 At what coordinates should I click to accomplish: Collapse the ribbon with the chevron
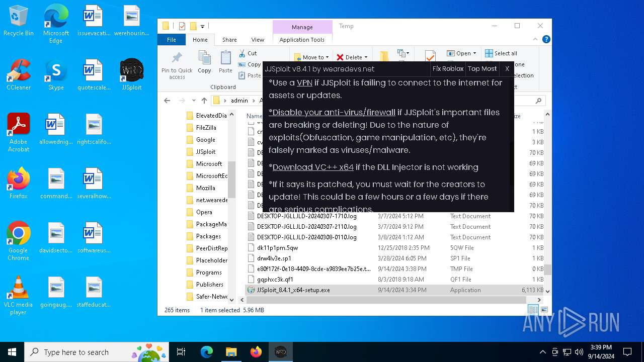pos(536,39)
